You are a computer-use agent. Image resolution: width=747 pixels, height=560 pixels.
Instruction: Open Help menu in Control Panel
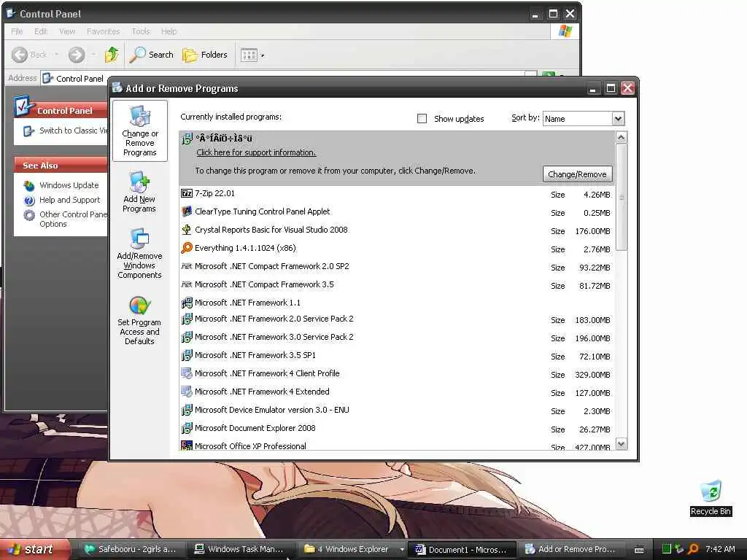pyautogui.click(x=169, y=31)
